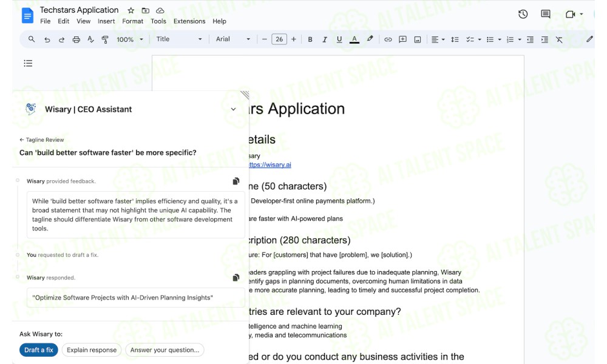This screenshot has height=364, width=607.
Task: Click the suggested tagline "Optimize Software Projects" text
Action: pos(123,297)
